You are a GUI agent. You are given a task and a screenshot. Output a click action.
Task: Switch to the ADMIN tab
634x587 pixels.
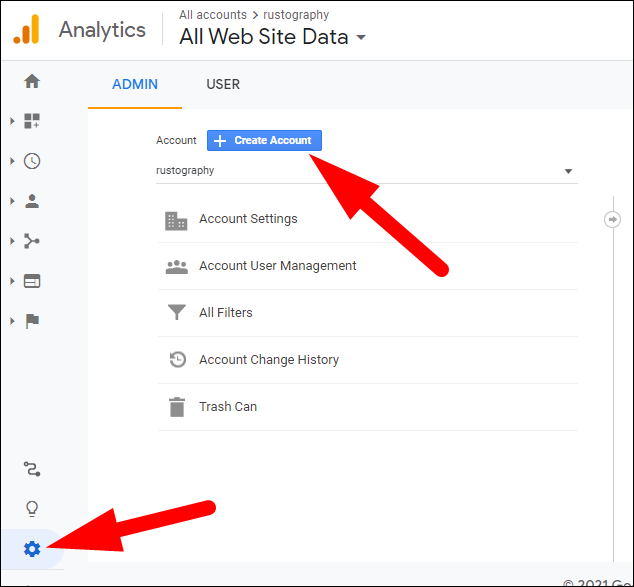pyautogui.click(x=135, y=84)
